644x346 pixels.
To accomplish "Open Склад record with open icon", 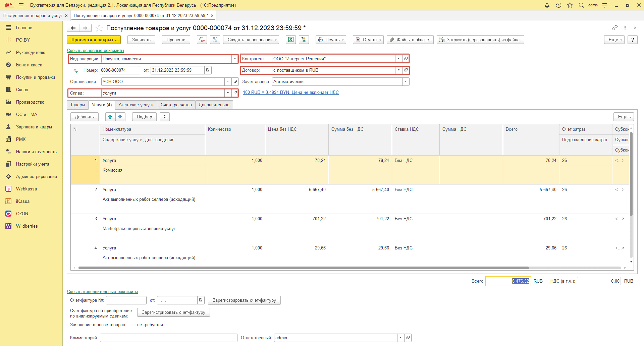I will (x=235, y=93).
